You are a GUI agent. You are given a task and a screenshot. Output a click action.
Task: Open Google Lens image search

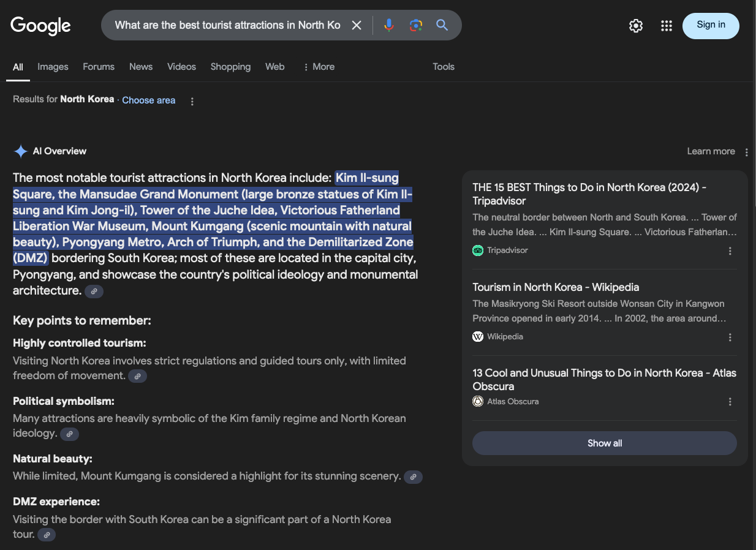pos(416,25)
